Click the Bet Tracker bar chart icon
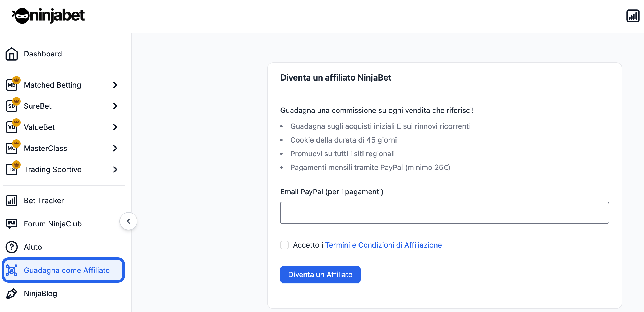This screenshot has width=644, height=312. click(12, 201)
